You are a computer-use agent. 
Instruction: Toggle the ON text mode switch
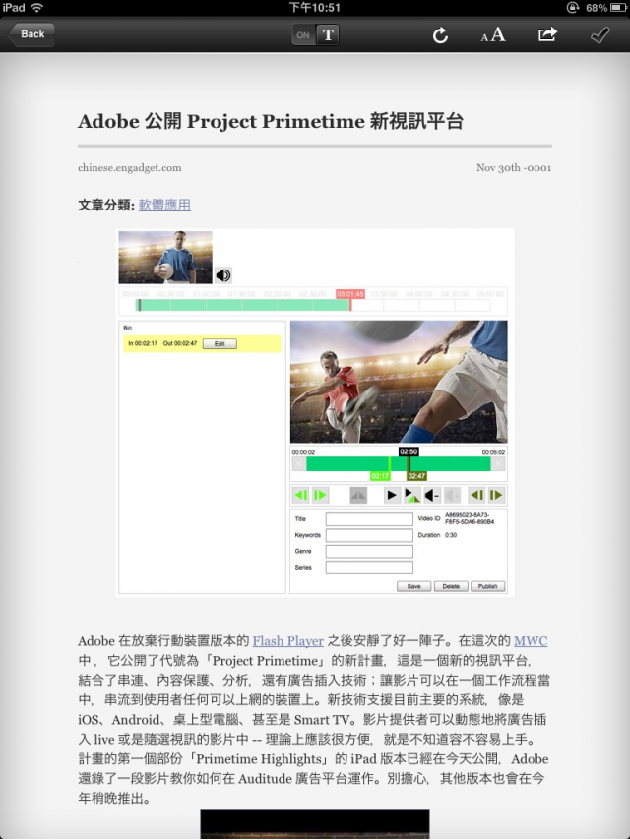pos(303,35)
